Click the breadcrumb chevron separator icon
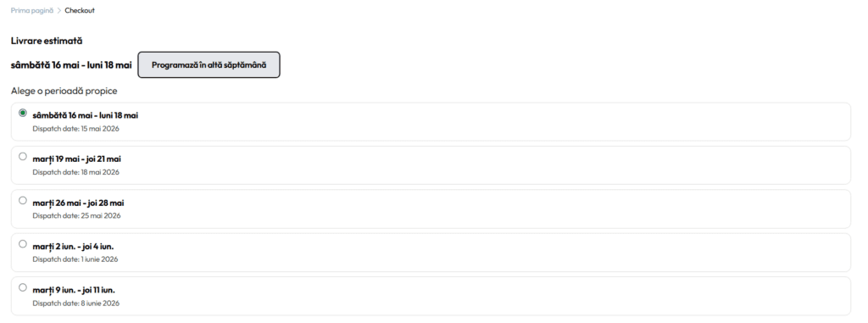This screenshot has width=868, height=323. [x=59, y=10]
